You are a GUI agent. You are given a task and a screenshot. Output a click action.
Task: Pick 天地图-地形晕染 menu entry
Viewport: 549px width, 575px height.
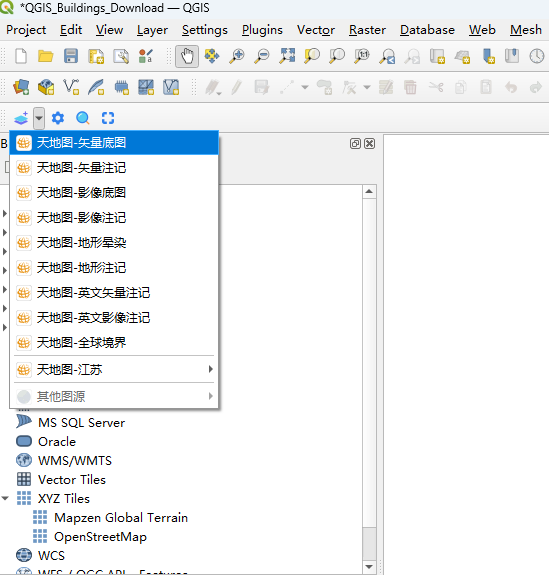pyautogui.click(x=114, y=243)
